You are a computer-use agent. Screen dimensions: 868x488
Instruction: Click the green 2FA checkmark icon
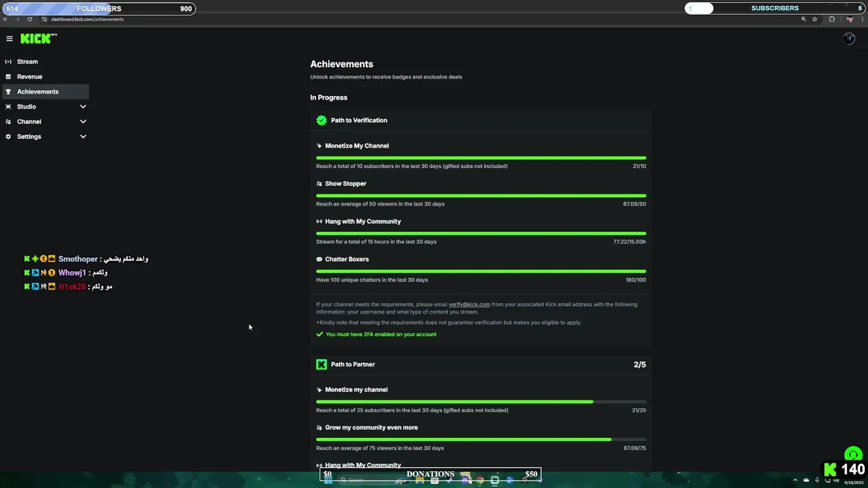coord(319,334)
